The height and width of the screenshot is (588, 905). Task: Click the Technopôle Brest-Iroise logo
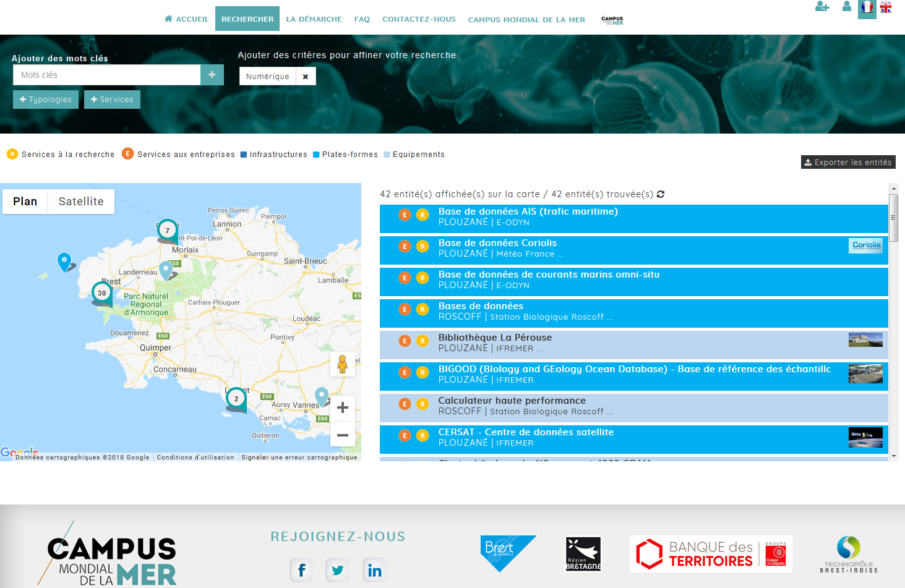click(849, 554)
